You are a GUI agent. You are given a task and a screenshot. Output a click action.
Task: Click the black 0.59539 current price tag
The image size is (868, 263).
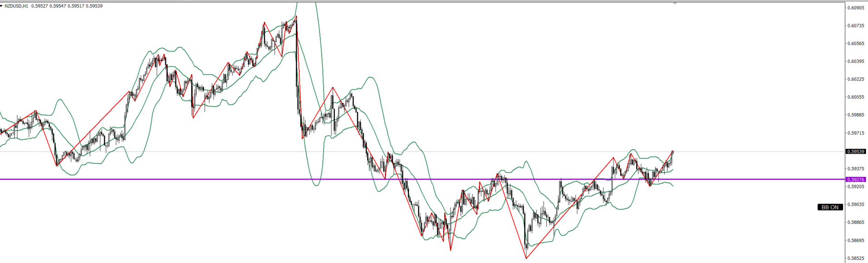[x=856, y=152]
